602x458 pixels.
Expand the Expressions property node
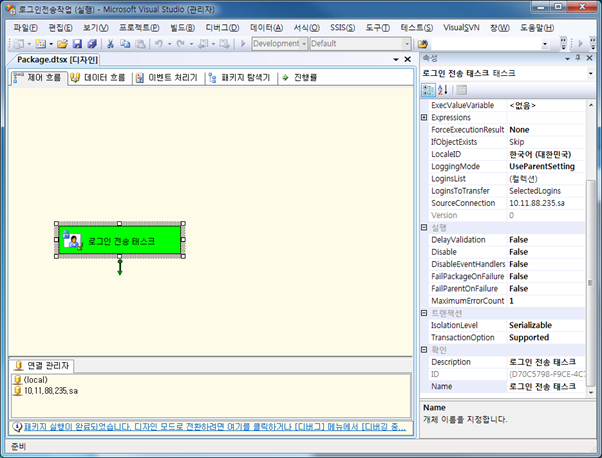point(424,117)
